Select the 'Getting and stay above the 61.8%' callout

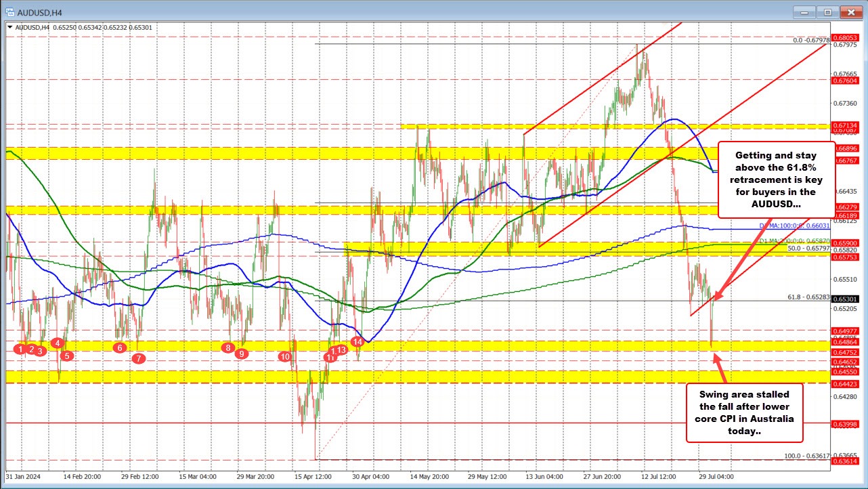776,180
